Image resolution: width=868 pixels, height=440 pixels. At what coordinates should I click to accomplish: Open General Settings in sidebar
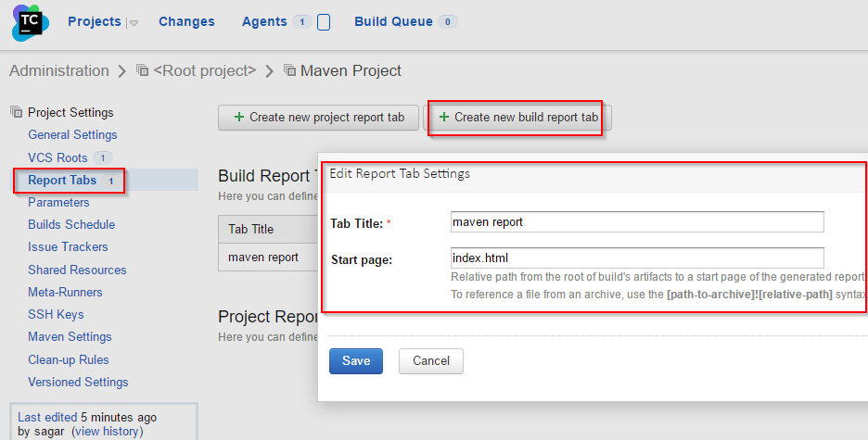pos(72,134)
